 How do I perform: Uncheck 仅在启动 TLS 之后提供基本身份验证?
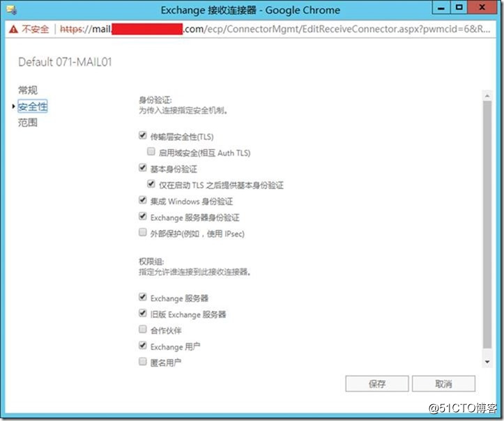point(151,184)
